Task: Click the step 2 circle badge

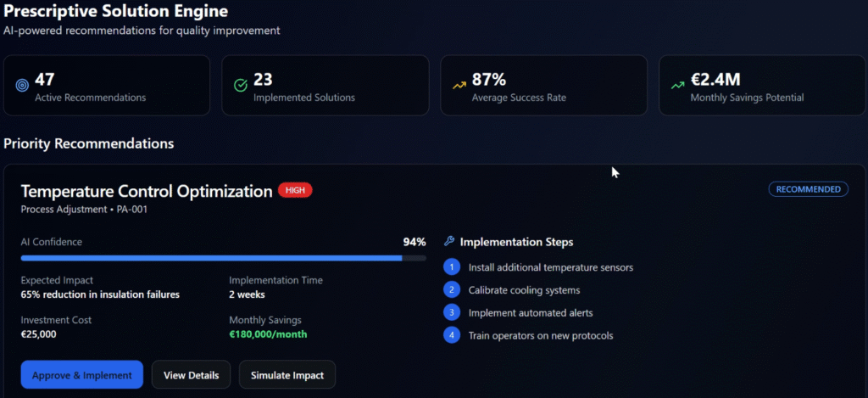Action: tap(453, 290)
